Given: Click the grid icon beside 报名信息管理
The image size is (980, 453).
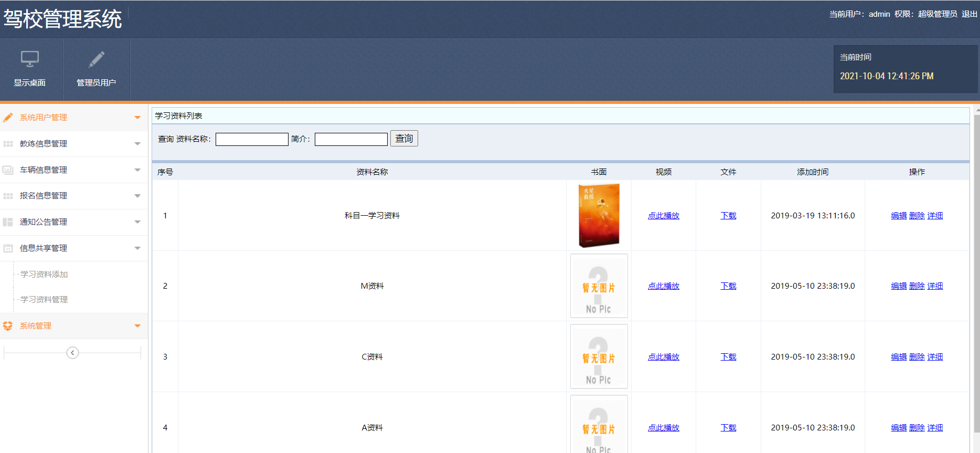Looking at the screenshot, I should (8, 196).
